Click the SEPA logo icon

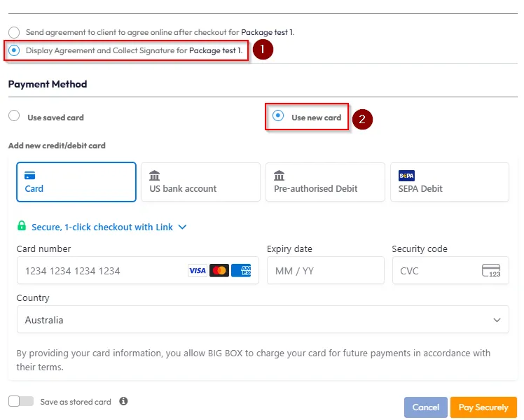click(406, 176)
